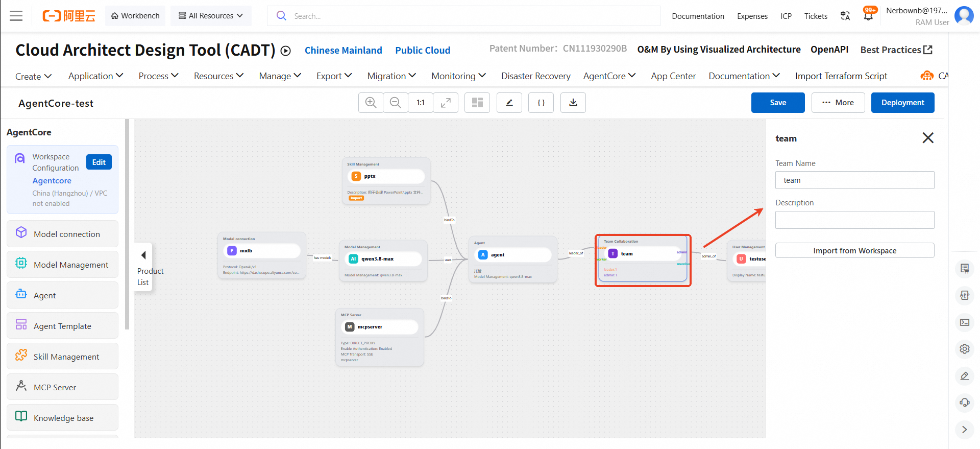This screenshot has height=449, width=980.
Task: Expand the Monitoring menu
Action: pyautogui.click(x=458, y=76)
